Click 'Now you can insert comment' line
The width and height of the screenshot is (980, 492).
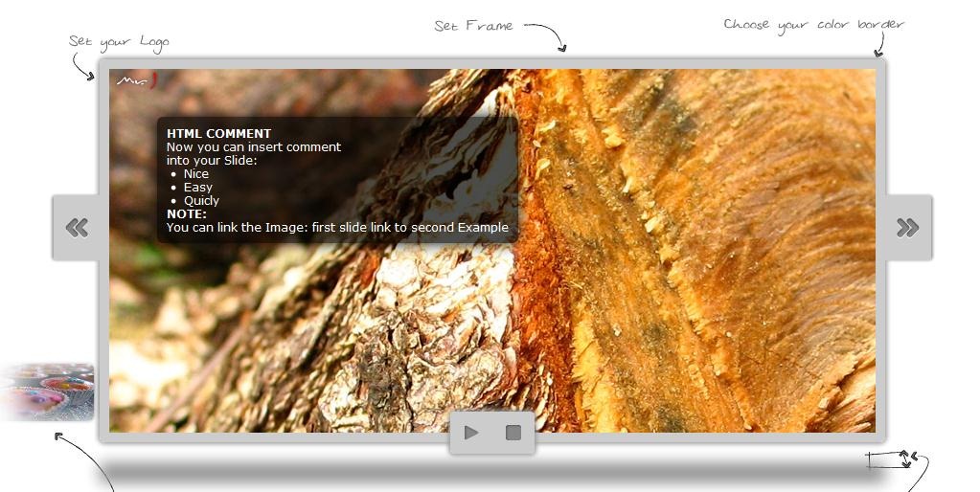pyautogui.click(x=254, y=146)
